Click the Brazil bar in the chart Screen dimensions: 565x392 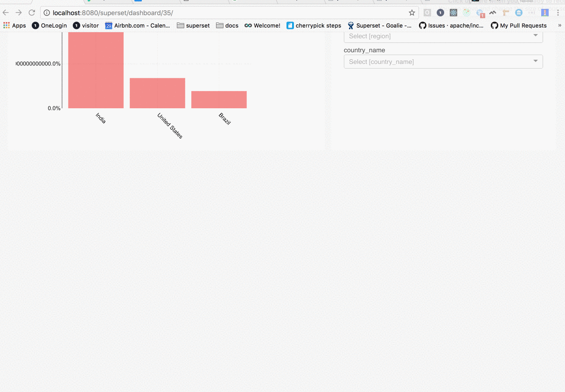pyautogui.click(x=219, y=99)
